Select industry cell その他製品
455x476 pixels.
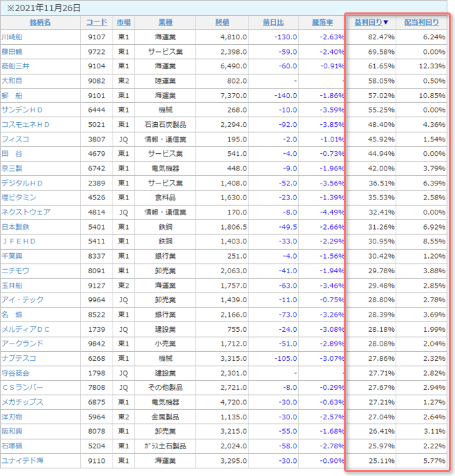(165, 388)
